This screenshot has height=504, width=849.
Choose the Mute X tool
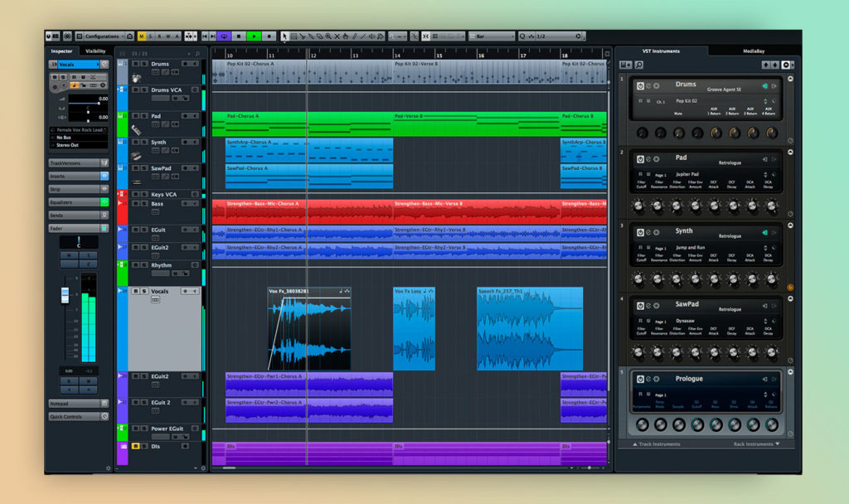point(337,36)
